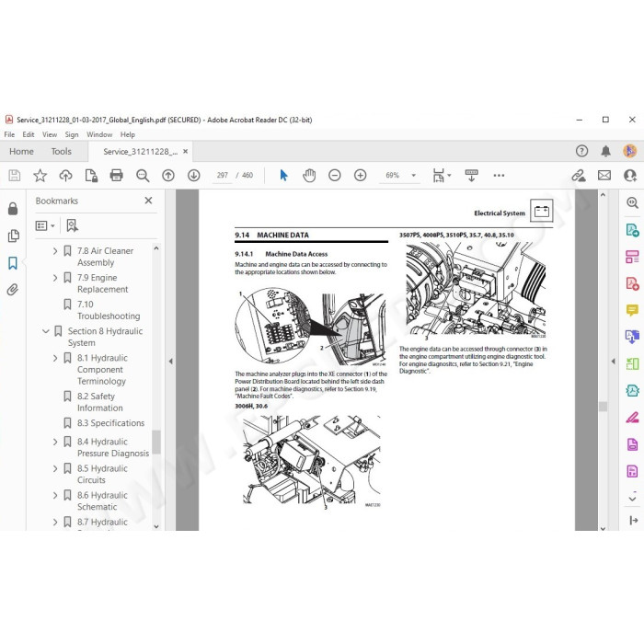
Task: Upload file to cloud icon
Action: (x=65, y=176)
